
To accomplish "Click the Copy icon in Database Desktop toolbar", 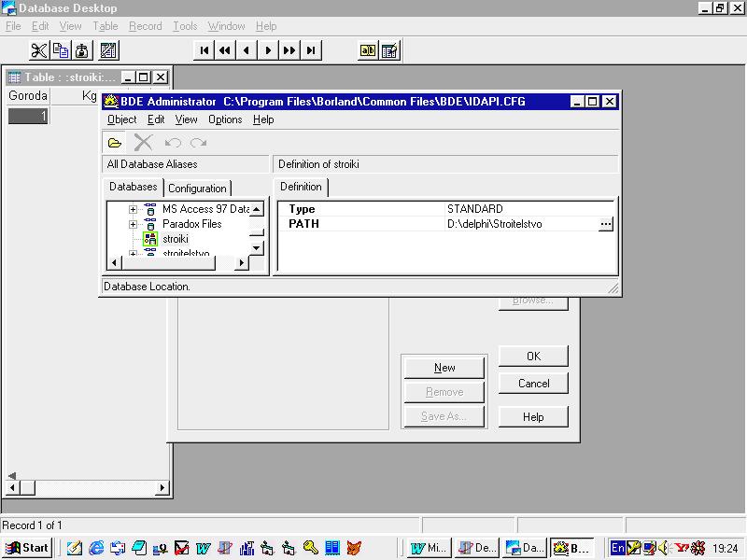I will click(61, 50).
